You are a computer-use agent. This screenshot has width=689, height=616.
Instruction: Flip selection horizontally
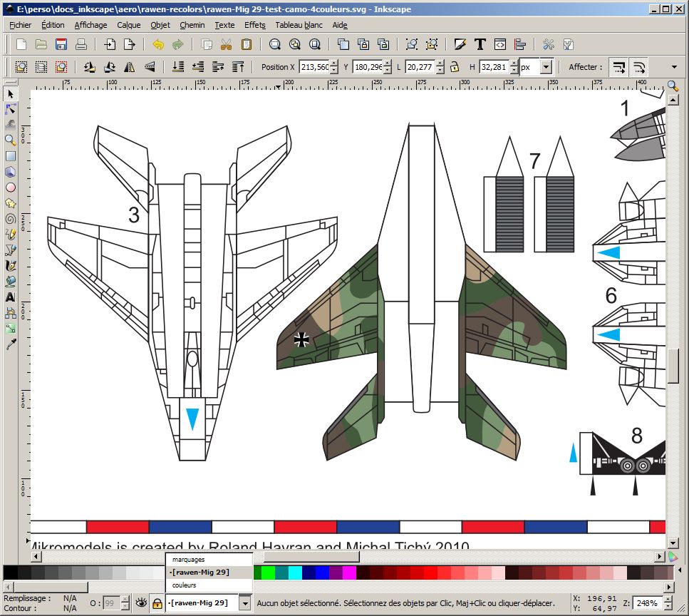click(130, 67)
